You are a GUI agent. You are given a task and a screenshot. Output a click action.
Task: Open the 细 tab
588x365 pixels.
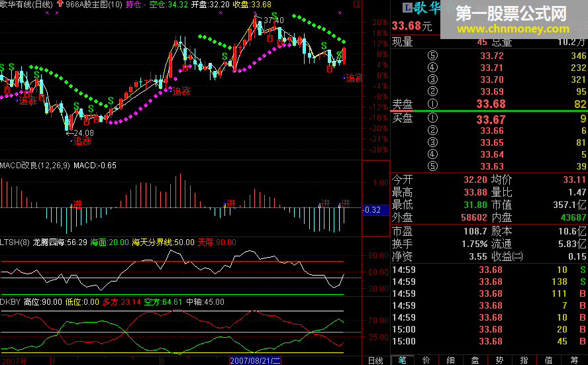tap(450, 360)
